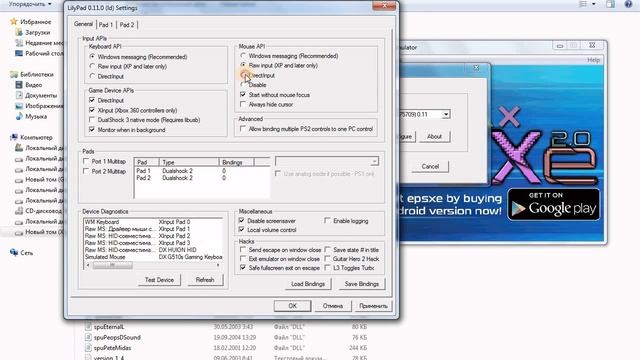Click Load Bindings button
640x360 pixels.
click(308, 284)
